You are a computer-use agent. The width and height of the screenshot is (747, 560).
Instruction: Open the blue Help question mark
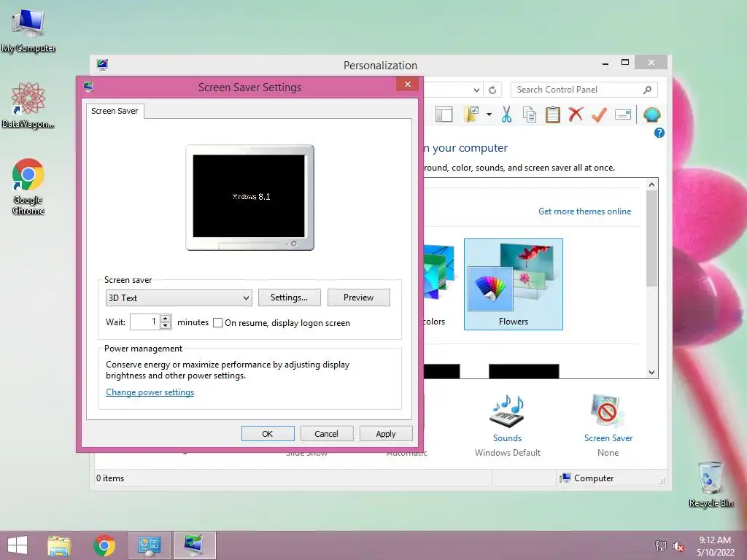click(x=659, y=133)
